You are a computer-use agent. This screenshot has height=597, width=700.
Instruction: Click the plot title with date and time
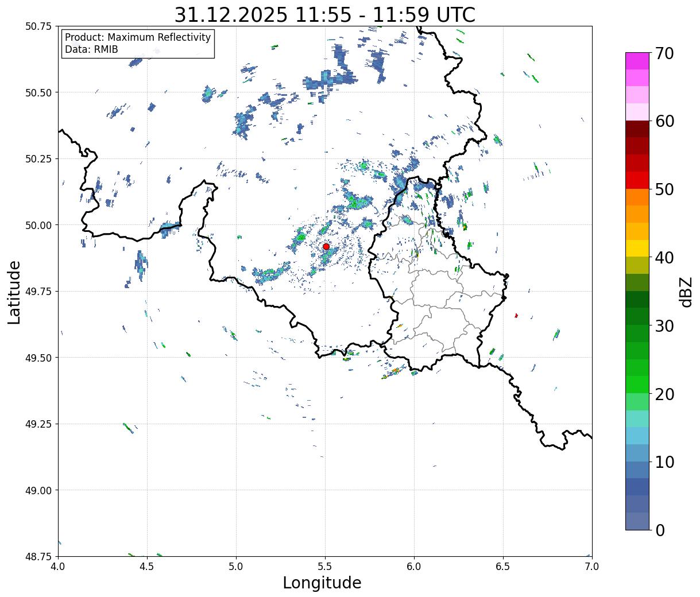[x=324, y=14]
